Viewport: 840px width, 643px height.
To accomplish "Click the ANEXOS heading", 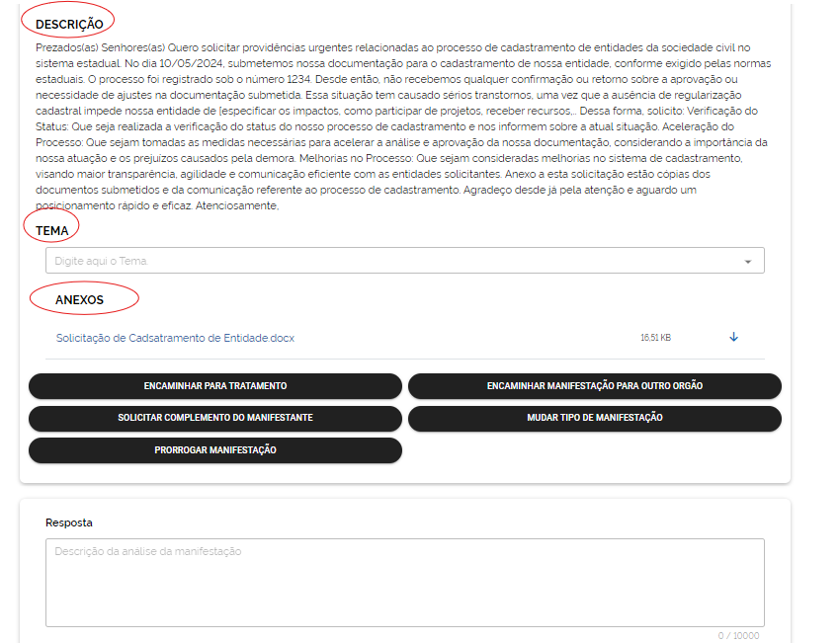I will [79, 300].
